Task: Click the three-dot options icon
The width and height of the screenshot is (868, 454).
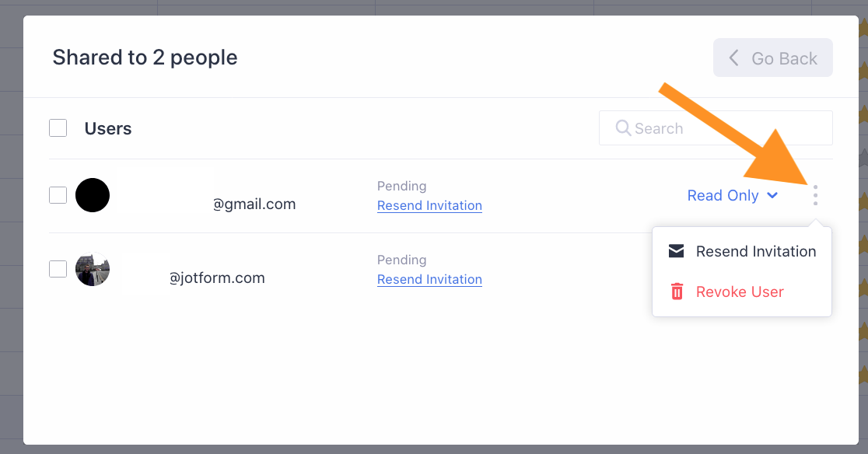Action: pos(815,195)
